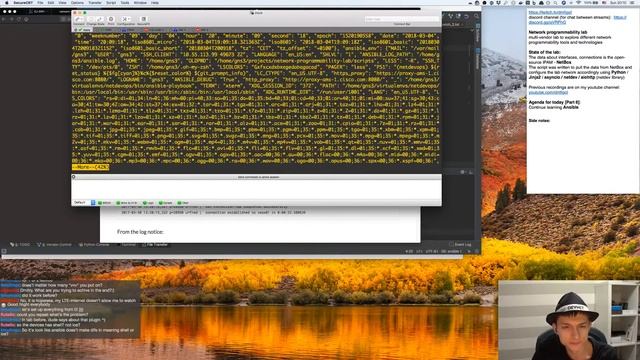Open the View menu
The image size is (640, 360).
point(62,2)
